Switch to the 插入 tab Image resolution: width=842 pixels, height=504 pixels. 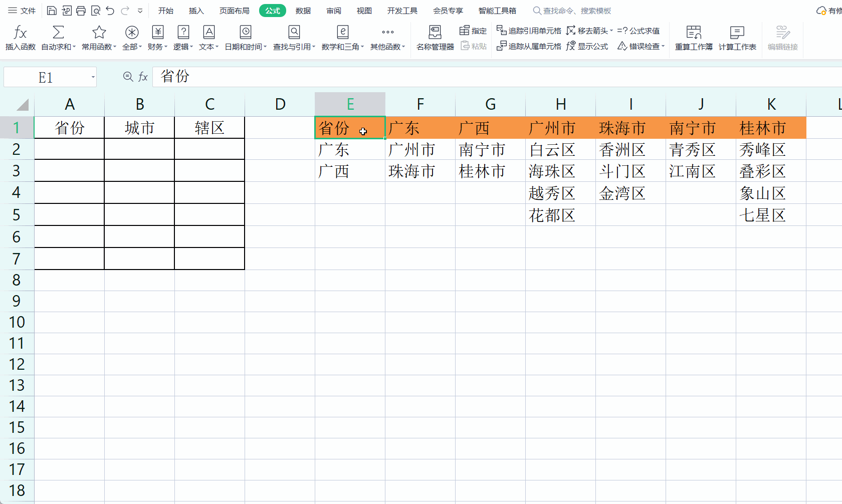(x=196, y=11)
